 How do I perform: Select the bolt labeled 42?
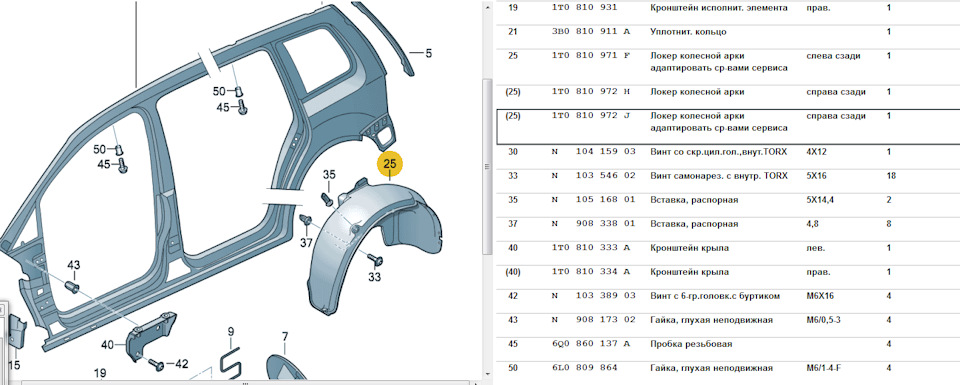pyautogui.click(x=156, y=364)
